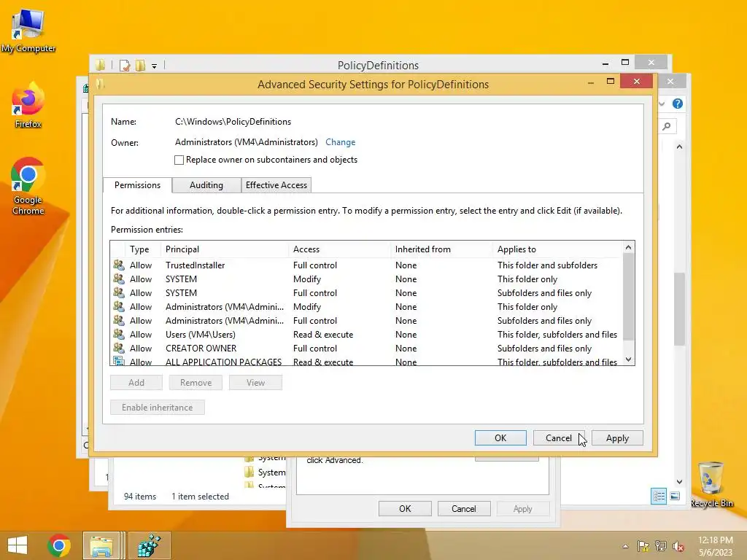This screenshot has width=747, height=560.
Task: Select SYSTEM entry with Full control access
Action: point(366,293)
